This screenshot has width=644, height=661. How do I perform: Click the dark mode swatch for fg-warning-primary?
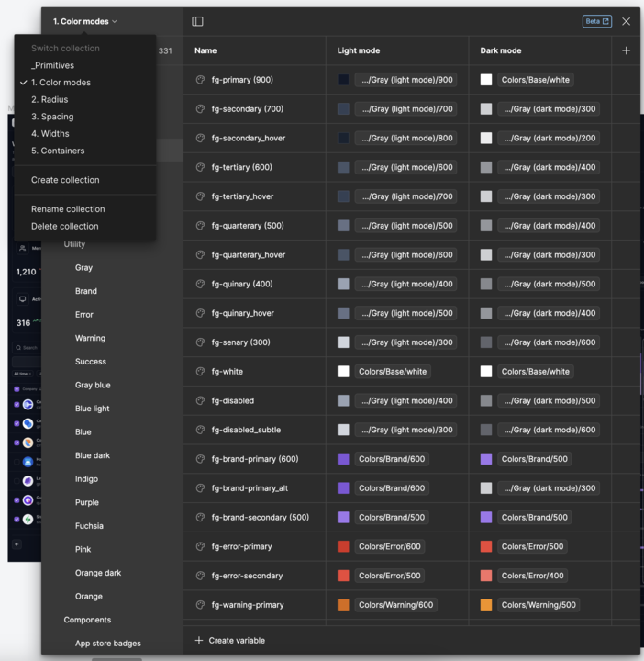coord(486,605)
